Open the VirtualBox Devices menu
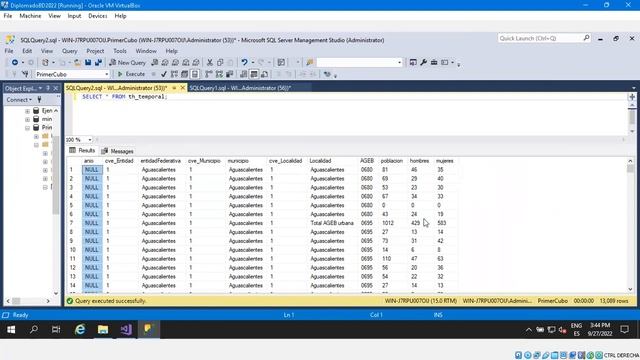This screenshot has height=360, width=640. pos(98,16)
